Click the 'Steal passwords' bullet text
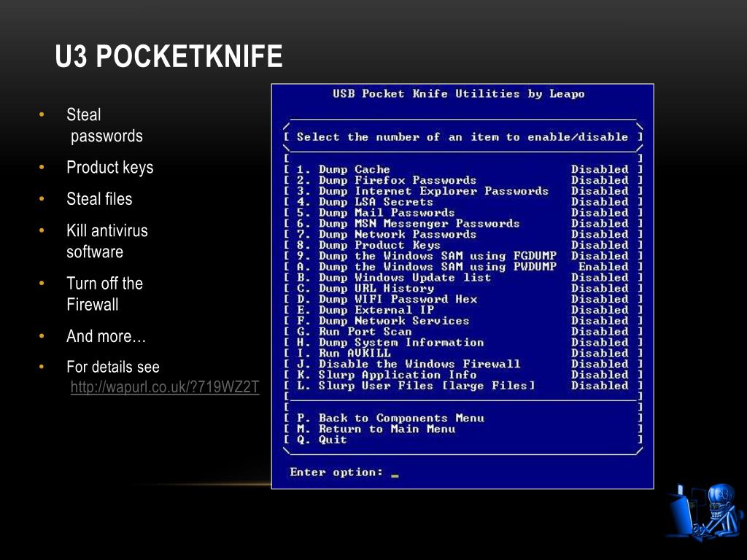Screen dimensions: 747x560 click(104, 125)
